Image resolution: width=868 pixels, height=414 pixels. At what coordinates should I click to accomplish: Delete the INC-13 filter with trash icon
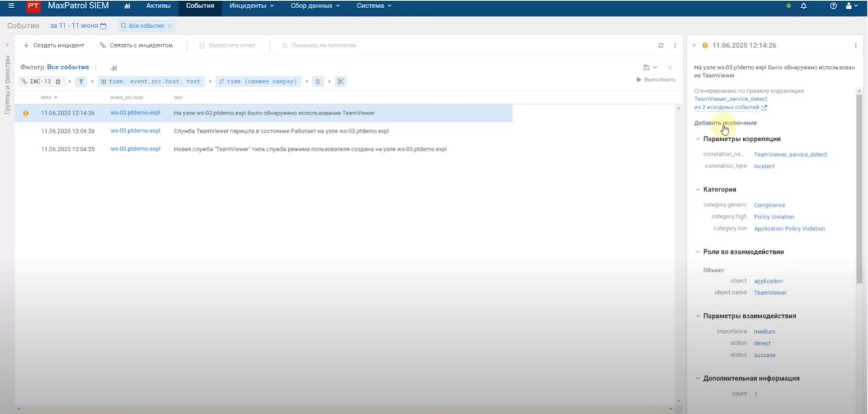pyautogui.click(x=58, y=81)
